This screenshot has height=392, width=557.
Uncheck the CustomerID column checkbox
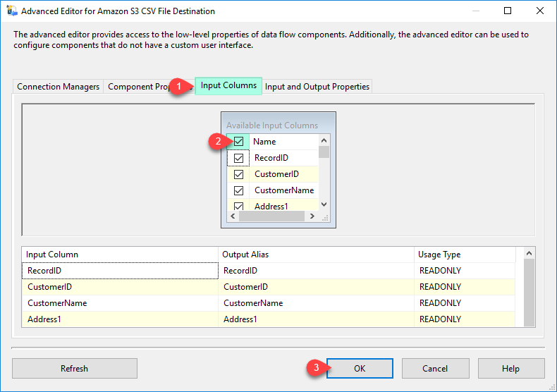pos(239,174)
